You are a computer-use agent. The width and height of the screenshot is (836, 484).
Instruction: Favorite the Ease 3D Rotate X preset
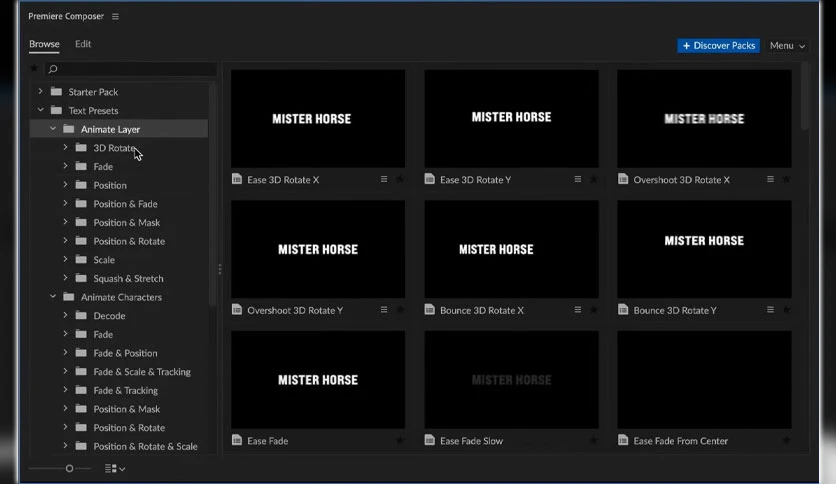[x=400, y=180]
